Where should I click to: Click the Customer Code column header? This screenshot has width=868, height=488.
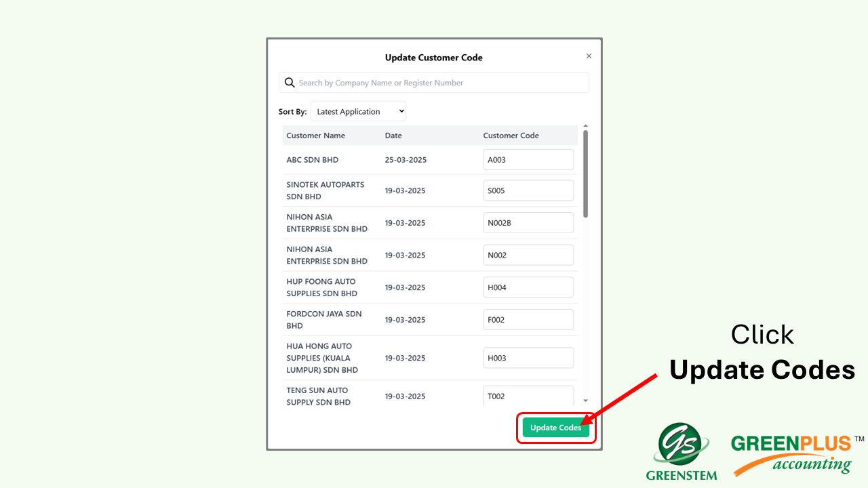click(511, 136)
